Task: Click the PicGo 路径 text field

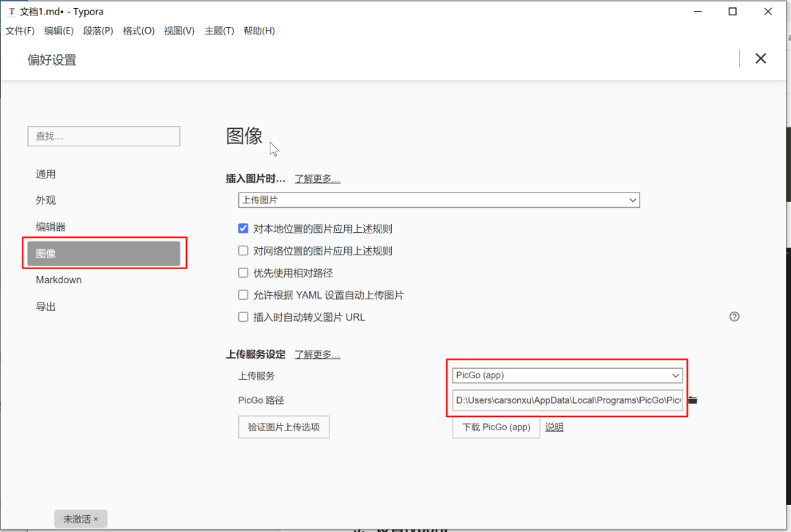Action: point(567,400)
